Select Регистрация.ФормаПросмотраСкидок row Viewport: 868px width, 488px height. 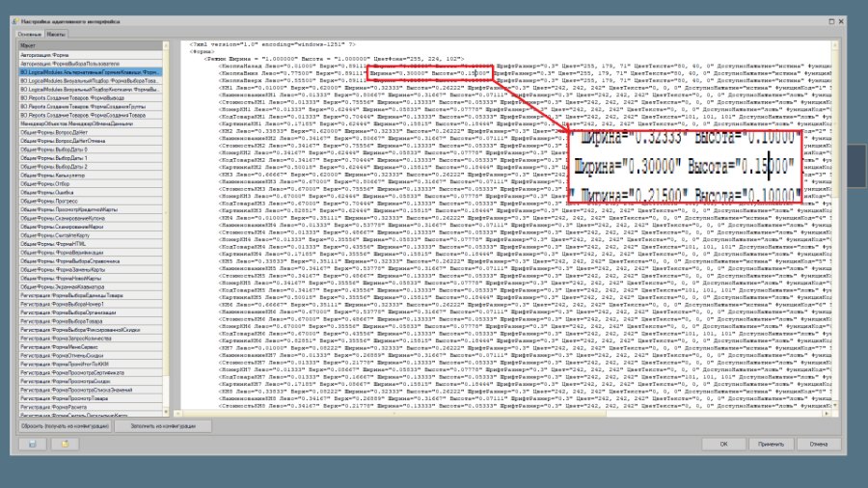(x=90, y=381)
